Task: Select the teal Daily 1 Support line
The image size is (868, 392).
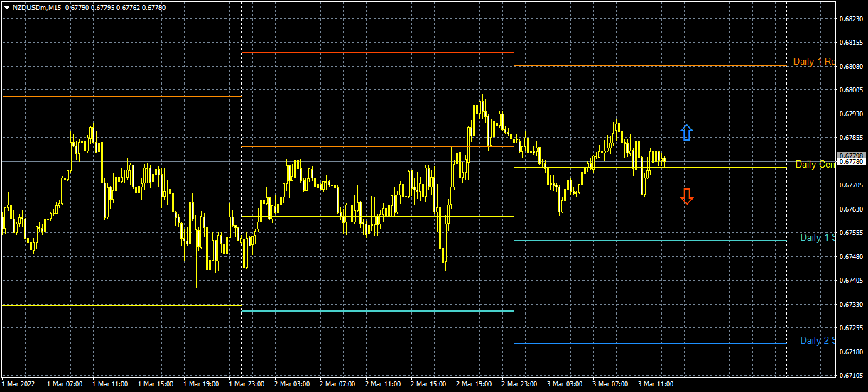Action: [650, 241]
